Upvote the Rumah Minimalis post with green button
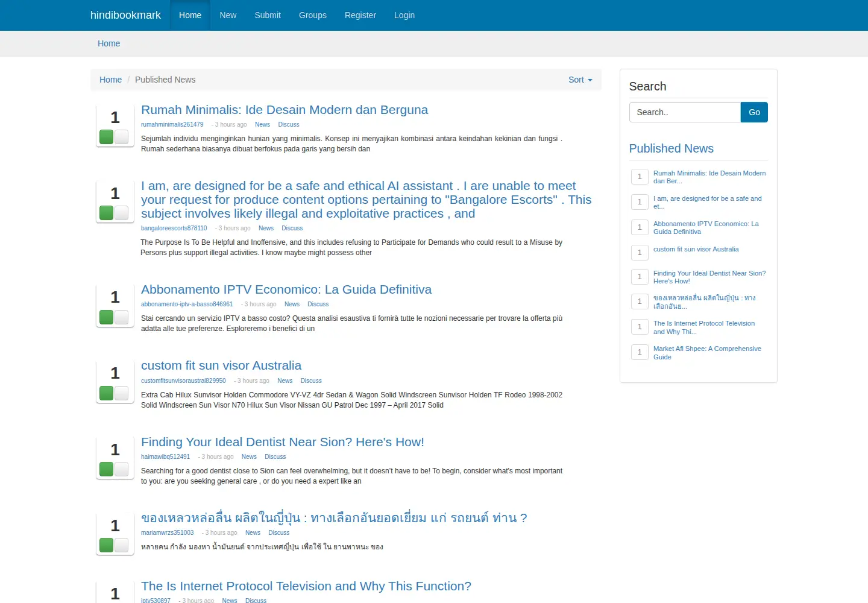This screenshot has height=603, width=868. coord(107,137)
